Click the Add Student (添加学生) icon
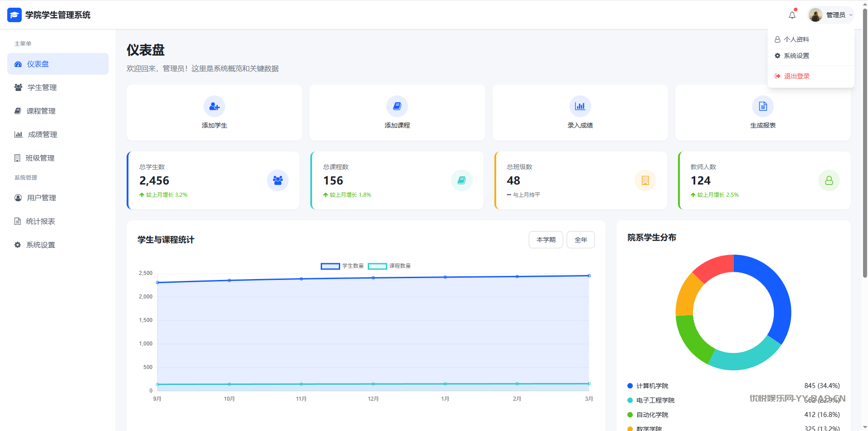 coord(214,107)
